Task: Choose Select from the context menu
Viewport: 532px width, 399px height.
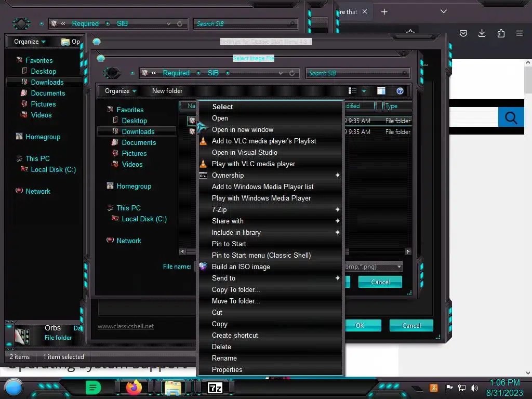Action: (x=270, y=107)
